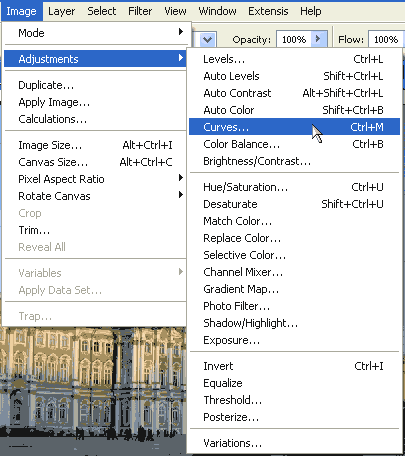Image resolution: width=405 pixels, height=456 pixels.
Task: Expand Rotate Canvas submenu
Action: pyautogui.click(x=95, y=196)
